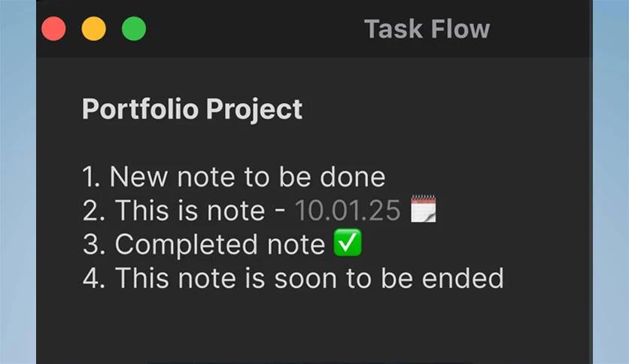
Task: Minimize the window using the yellow button
Action: [94, 29]
